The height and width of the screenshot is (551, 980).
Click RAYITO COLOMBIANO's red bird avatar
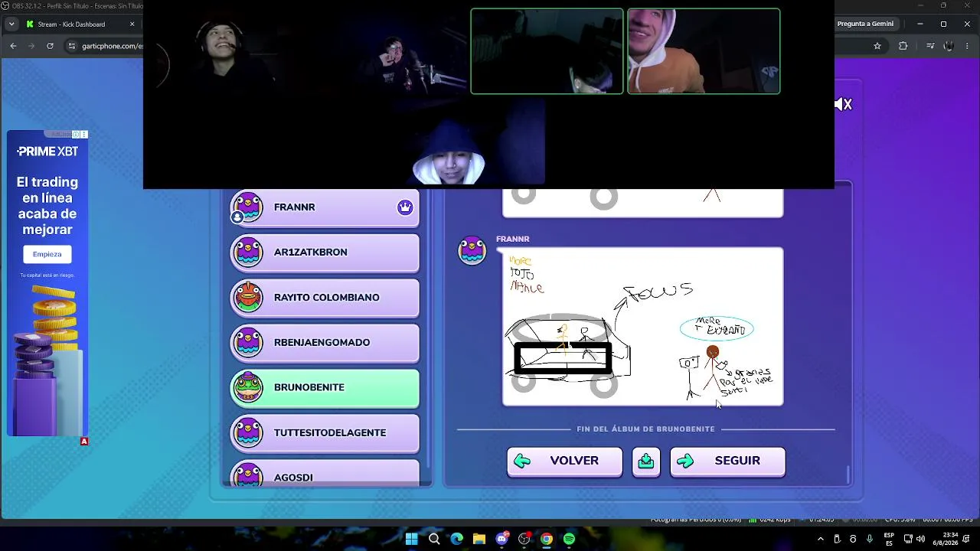(248, 298)
